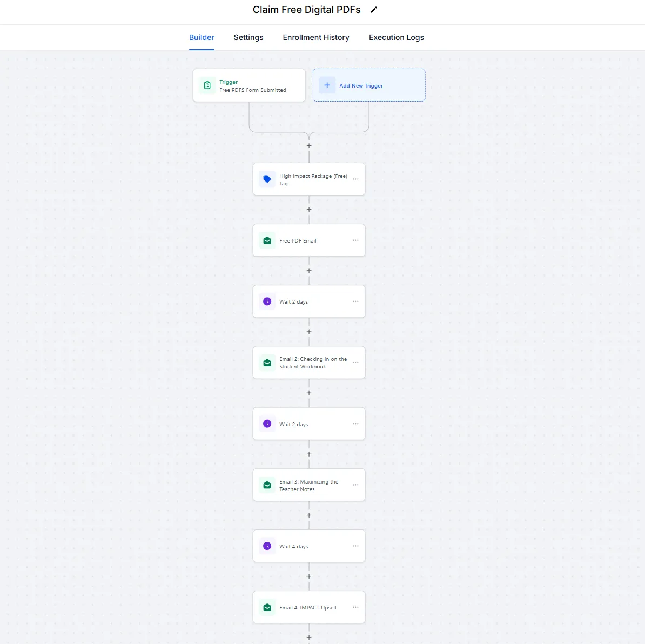This screenshot has height=644, width=645.
Task: Switch to the Settings tab
Action: [x=248, y=37]
